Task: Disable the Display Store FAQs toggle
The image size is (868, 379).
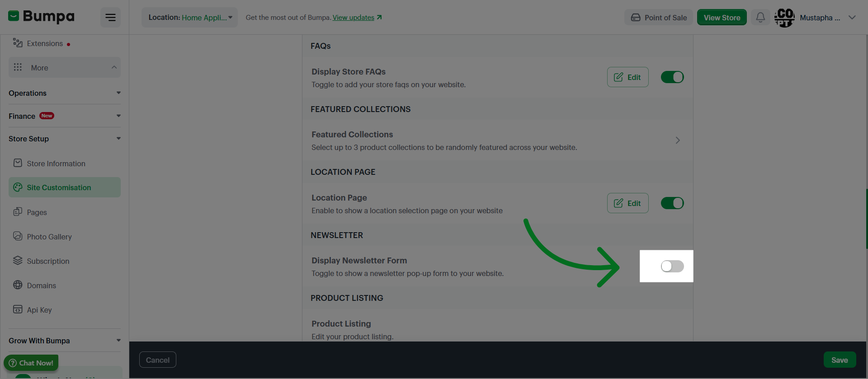Action: (x=672, y=77)
